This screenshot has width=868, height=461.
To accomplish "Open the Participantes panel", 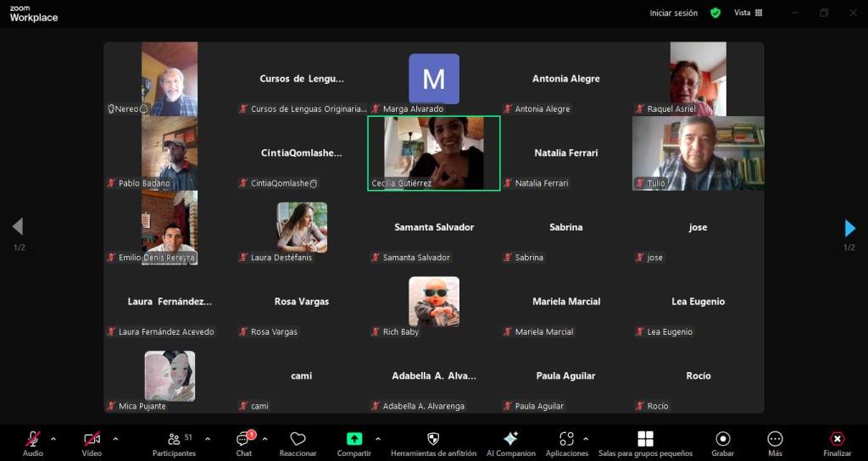I will coord(174,440).
